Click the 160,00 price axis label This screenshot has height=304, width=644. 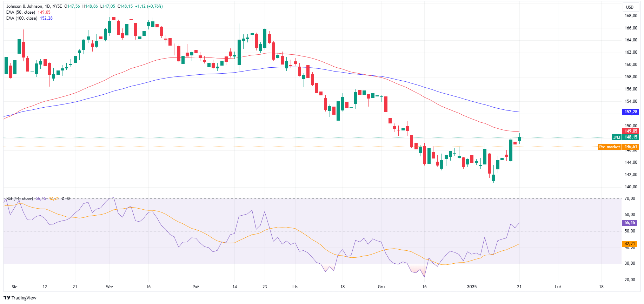click(x=631, y=65)
